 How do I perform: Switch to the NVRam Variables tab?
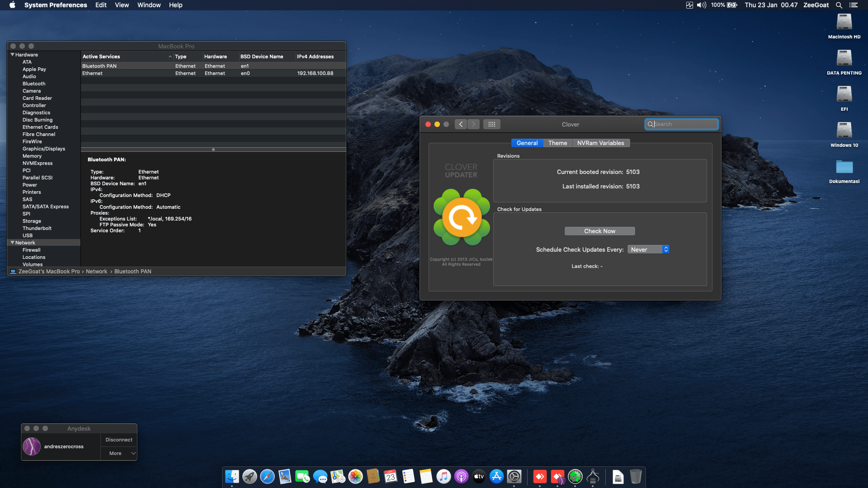pos(601,143)
